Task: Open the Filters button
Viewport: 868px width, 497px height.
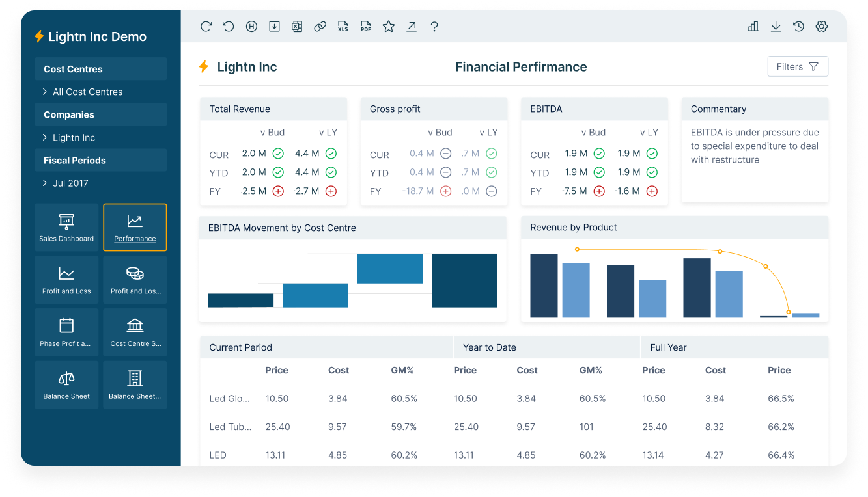Action: click(x=797, y=66)
